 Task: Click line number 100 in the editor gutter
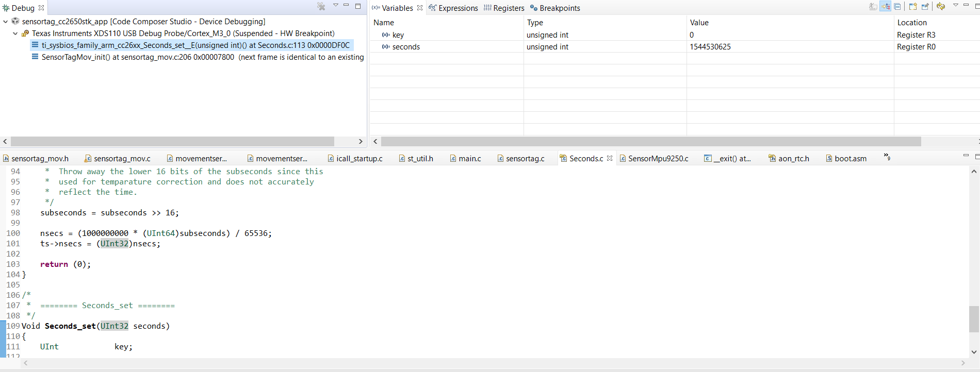[13, 233]
